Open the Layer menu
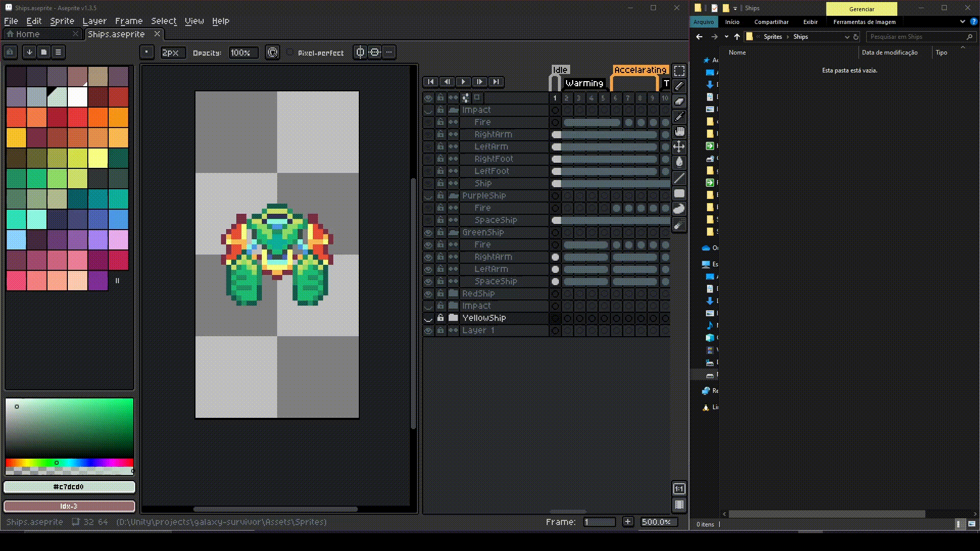980x551 pixels. (x=94, y=21)
